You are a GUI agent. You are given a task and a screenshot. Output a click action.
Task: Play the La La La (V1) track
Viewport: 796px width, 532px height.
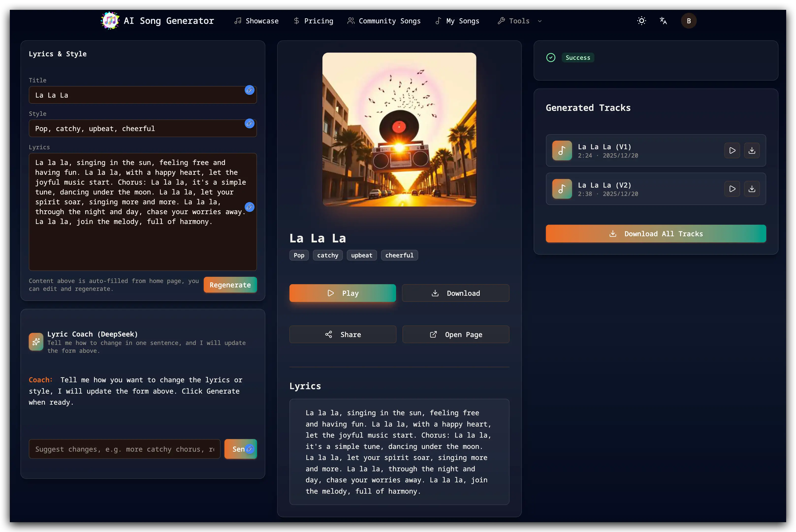point(732,150)
